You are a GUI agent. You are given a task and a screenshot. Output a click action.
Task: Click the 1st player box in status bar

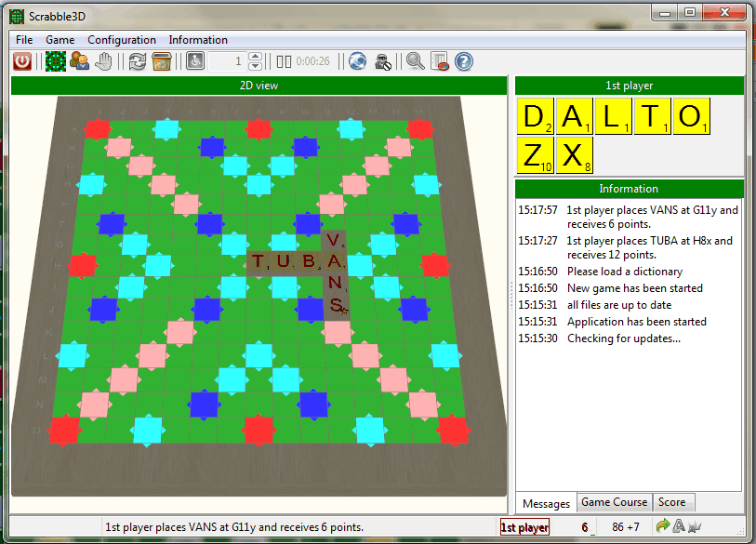click(524, 527)
